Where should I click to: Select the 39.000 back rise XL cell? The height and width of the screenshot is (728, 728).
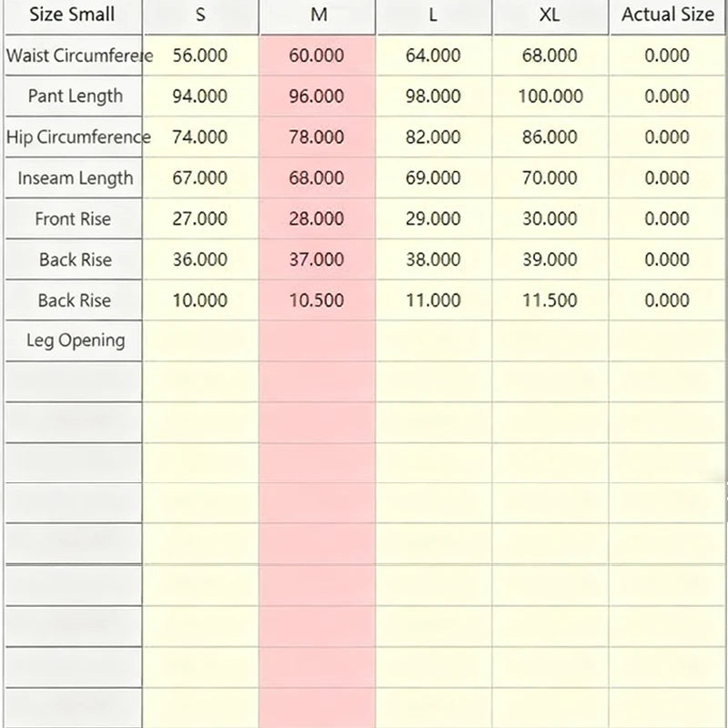click(551, 259)
